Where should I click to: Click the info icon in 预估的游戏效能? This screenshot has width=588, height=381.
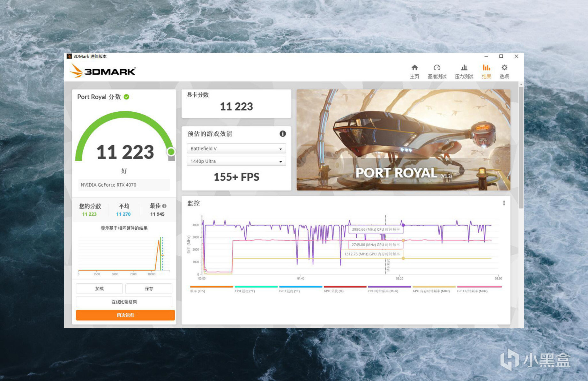click(283, 134)
